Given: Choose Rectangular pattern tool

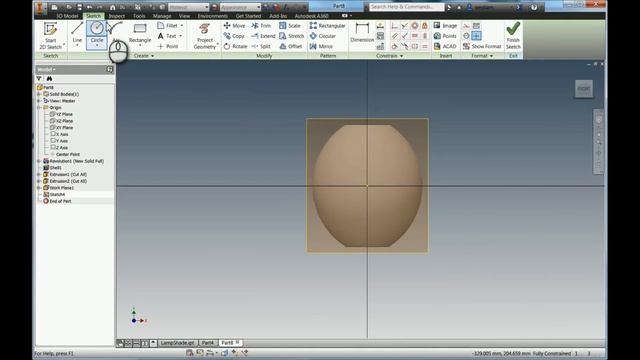Looking at the screenshot, I should point(327,25).
